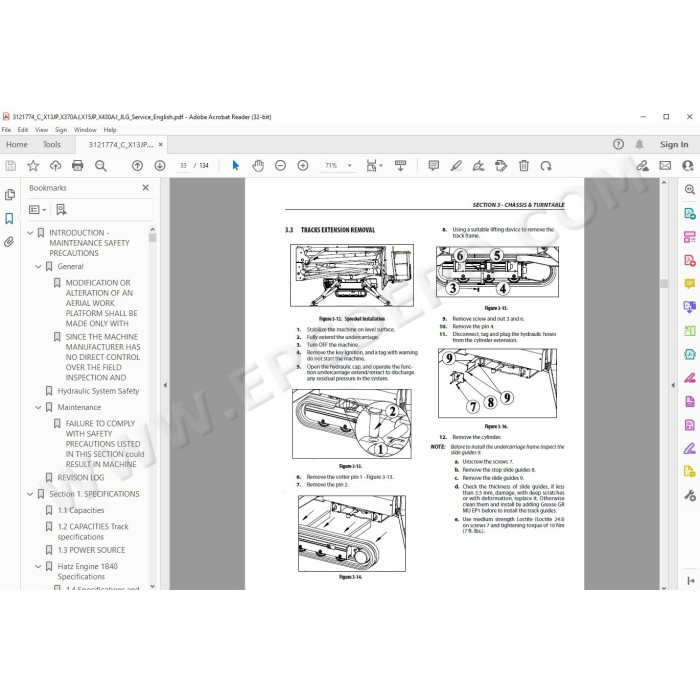Viewport: 700px width, 700px height.
Task: Add document to starred favorites
Action: 33,166
